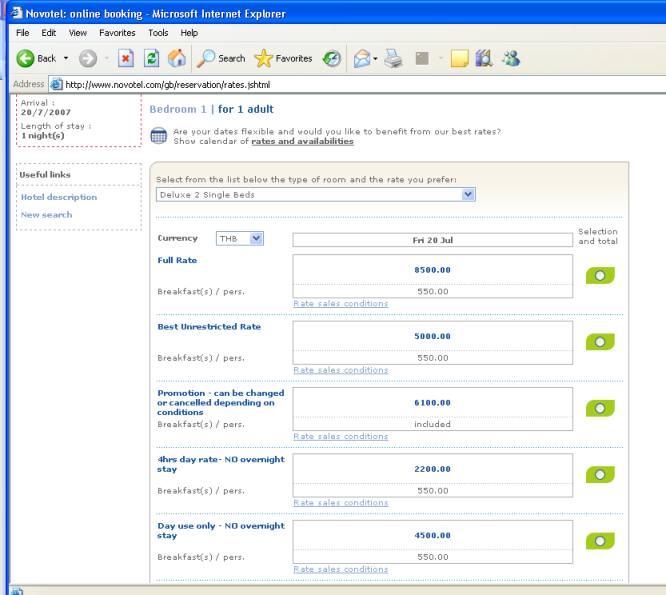
Task: Open the rates and availabilities link
Action: tap(302, 142)
